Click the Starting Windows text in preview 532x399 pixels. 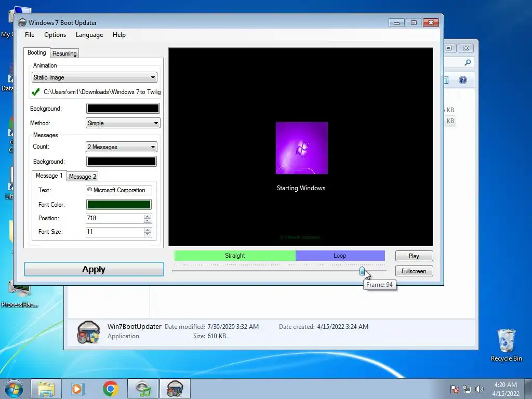pyautogui.click(x=301, y=188)
